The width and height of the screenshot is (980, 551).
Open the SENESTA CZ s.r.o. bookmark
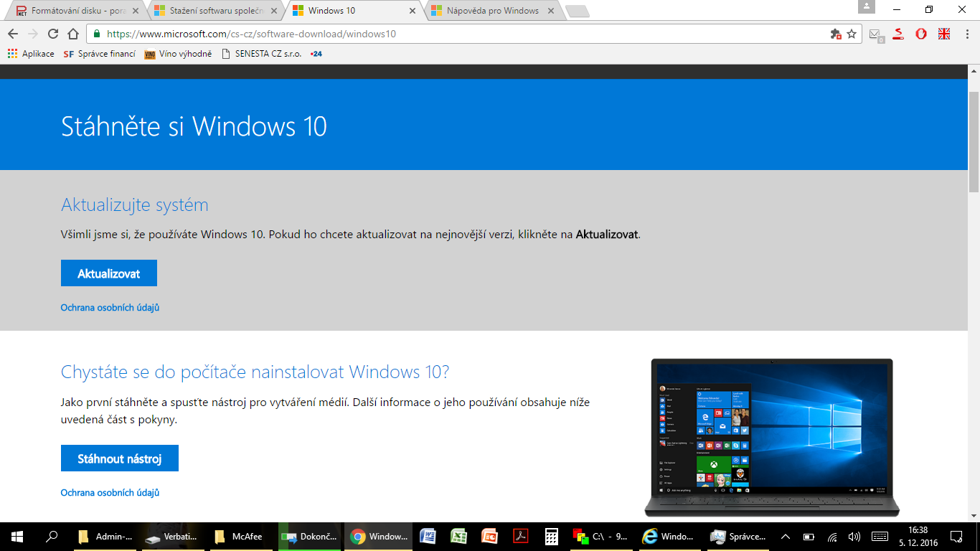(x=262, y=54)
